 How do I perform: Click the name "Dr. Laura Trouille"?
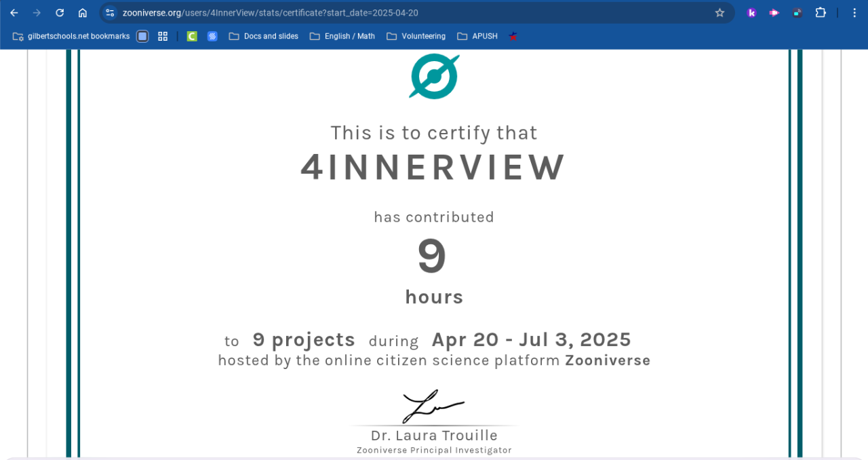[434, 436]
